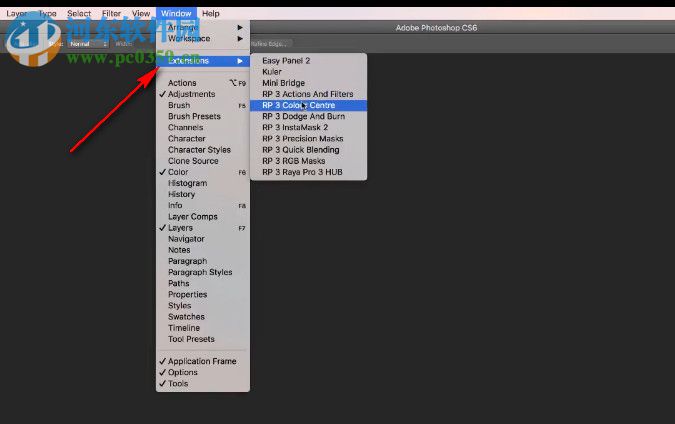This screenshot has height=424, width=675.
Task: Open RP 3 RGB Masks
Action: pos(309,161)
